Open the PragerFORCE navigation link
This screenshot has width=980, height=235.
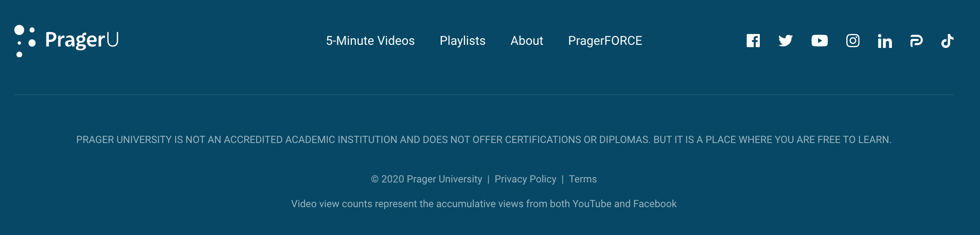[605, 41]
